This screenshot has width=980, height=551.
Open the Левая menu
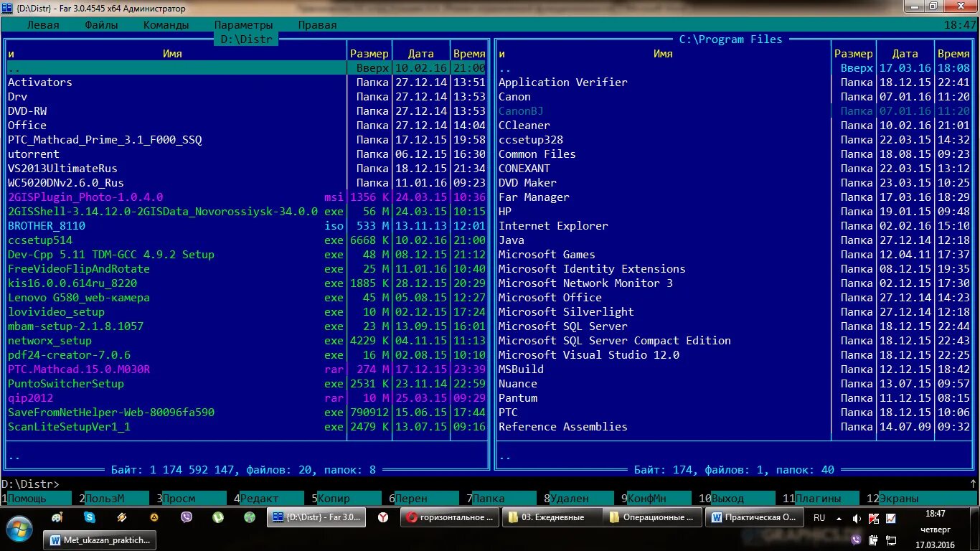[x=43, y=25]
